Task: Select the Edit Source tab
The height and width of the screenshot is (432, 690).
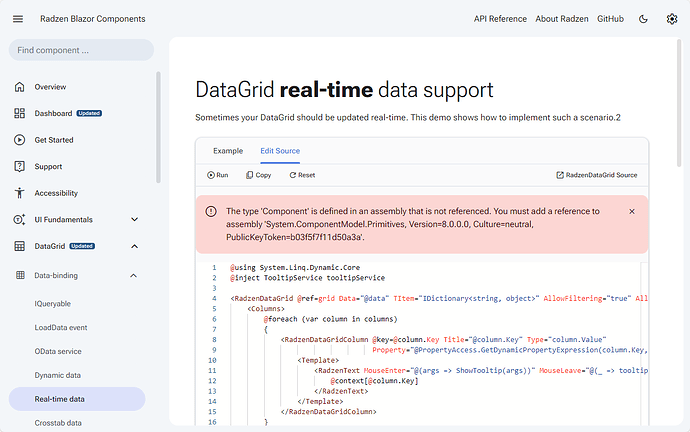Action: point(280,151)
